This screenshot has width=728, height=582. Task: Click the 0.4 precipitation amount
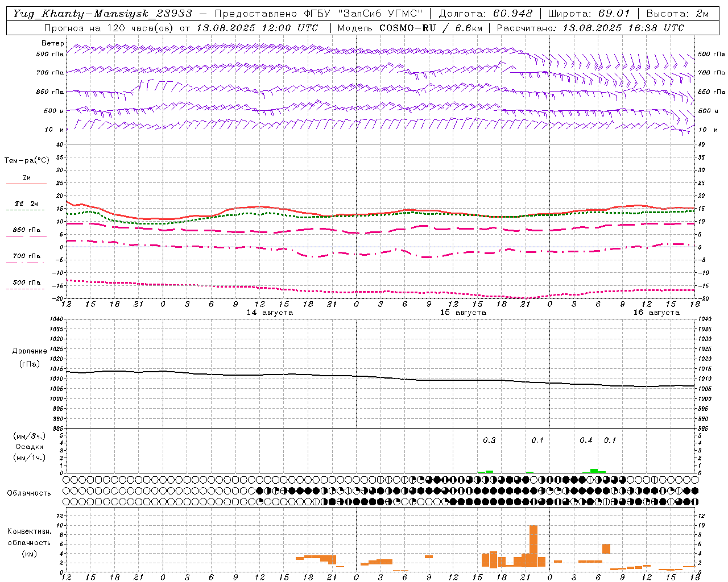586,440
